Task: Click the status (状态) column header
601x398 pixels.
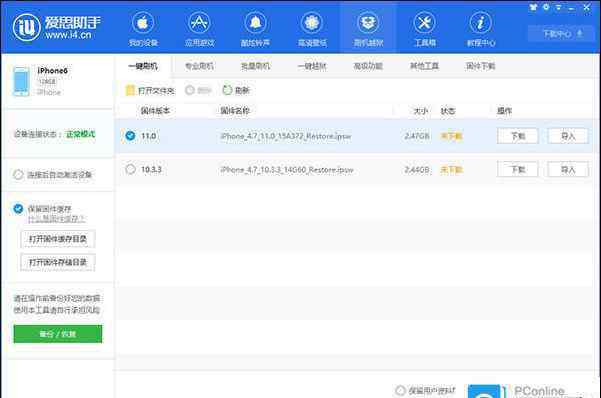Action: click(x=448, y=111)
